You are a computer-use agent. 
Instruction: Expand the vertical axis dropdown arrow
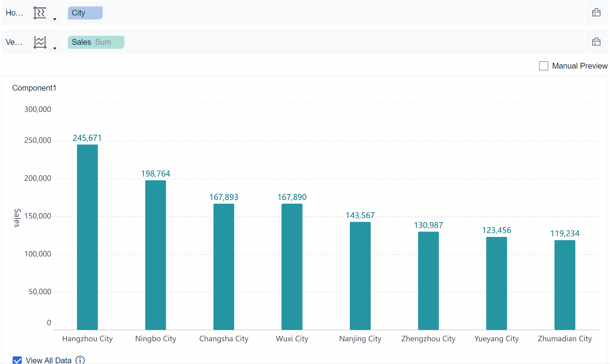coord(55,48)
